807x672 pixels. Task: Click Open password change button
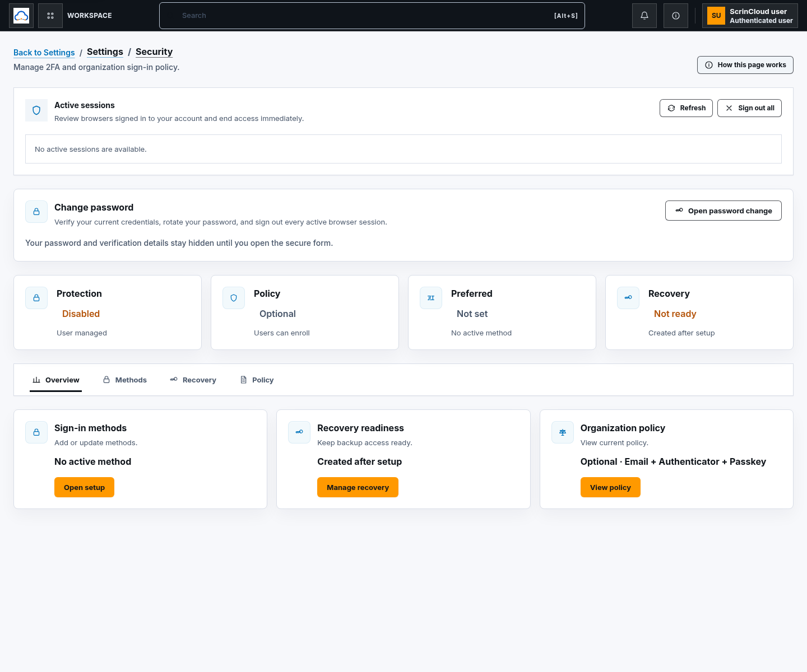723,211
